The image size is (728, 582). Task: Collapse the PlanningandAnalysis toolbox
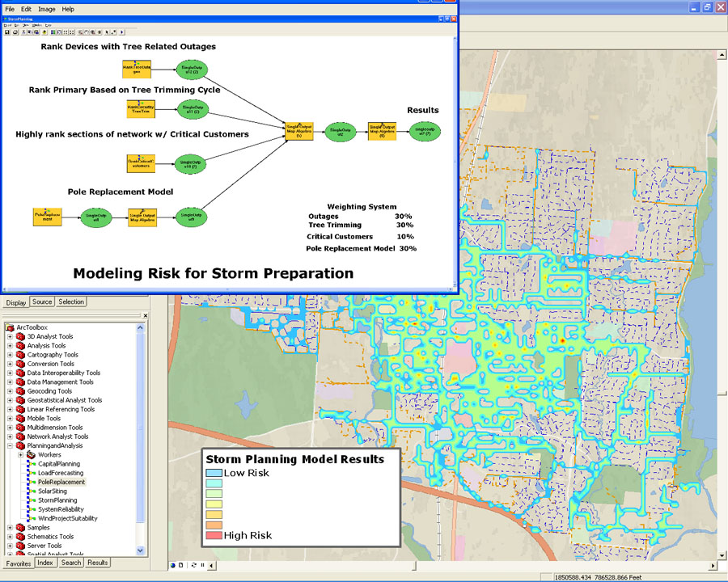pyautogui.click(x=10, y=445)
